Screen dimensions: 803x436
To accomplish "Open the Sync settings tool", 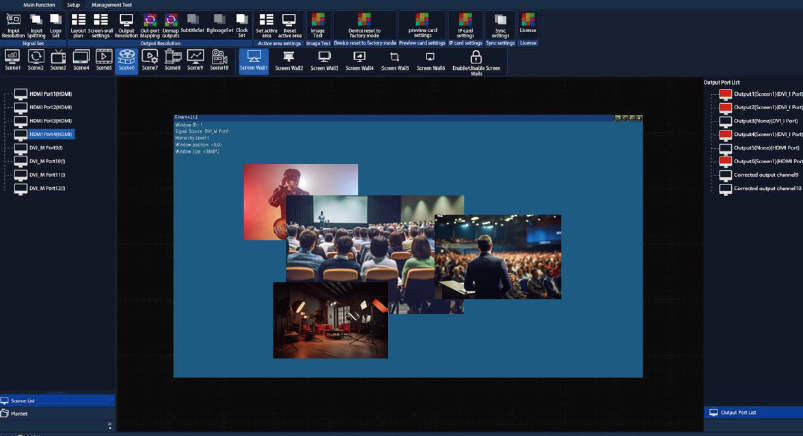I will [x=500, y=23].
